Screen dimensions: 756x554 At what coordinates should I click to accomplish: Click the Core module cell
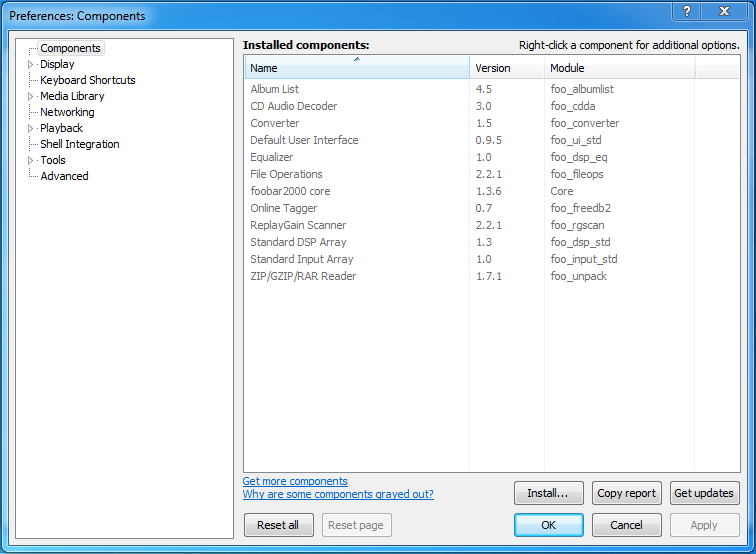click(562, 191)
